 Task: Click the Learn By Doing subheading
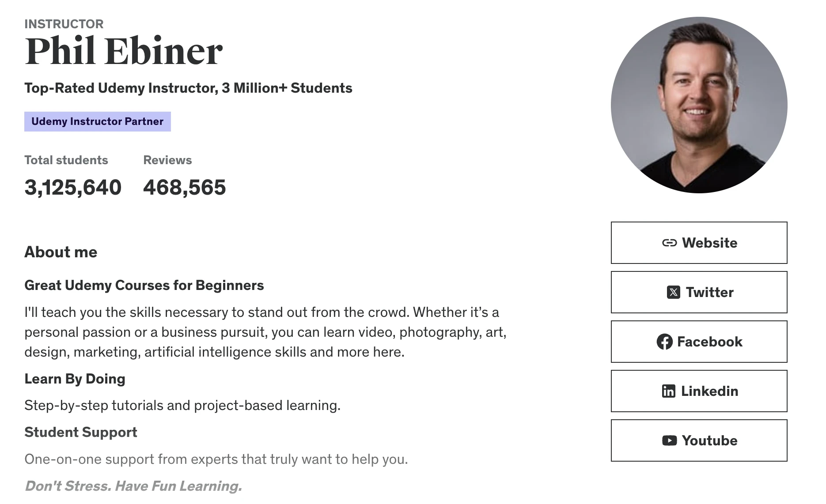tap(75, 379)
